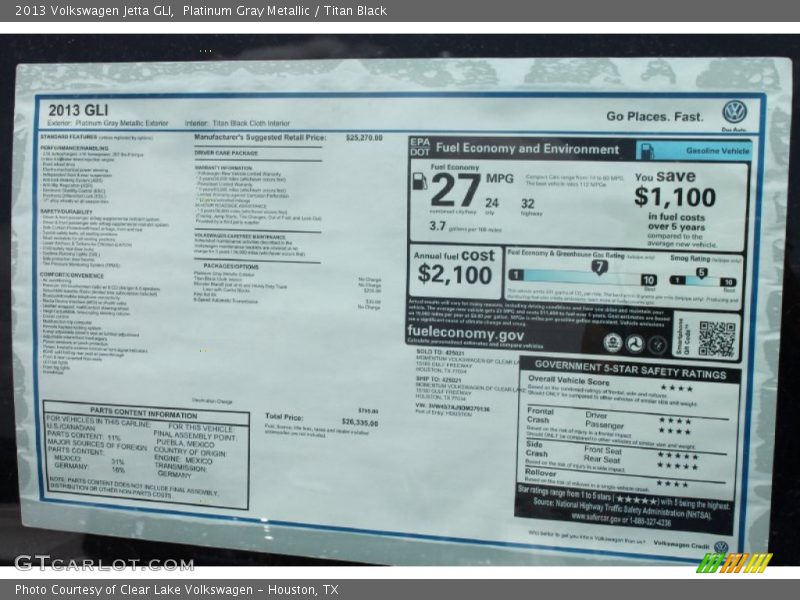Viewport: 800px width, 600px height.
Task: Select the greenhouse gas rating marker 7
Action: click(x=599, y=267)
